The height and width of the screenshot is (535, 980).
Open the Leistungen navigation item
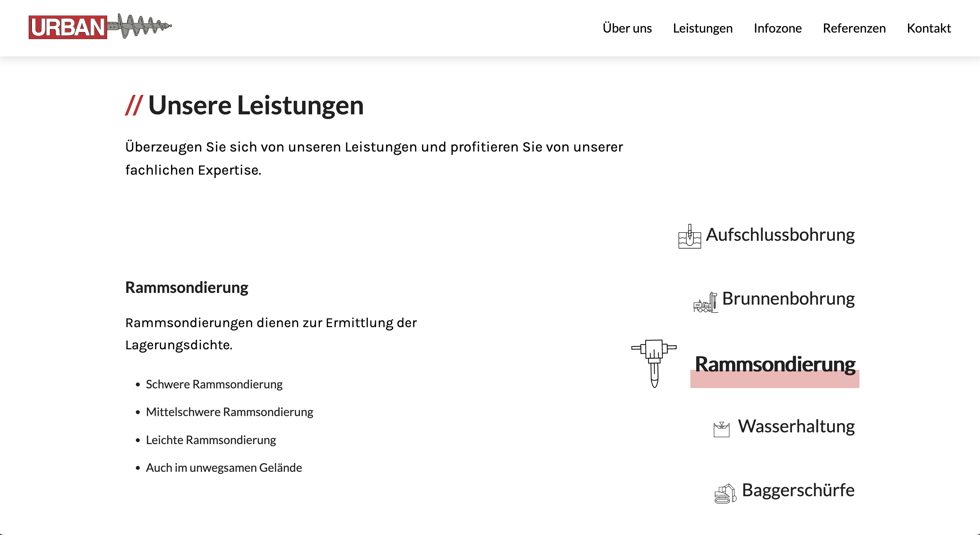pos(702,28)
